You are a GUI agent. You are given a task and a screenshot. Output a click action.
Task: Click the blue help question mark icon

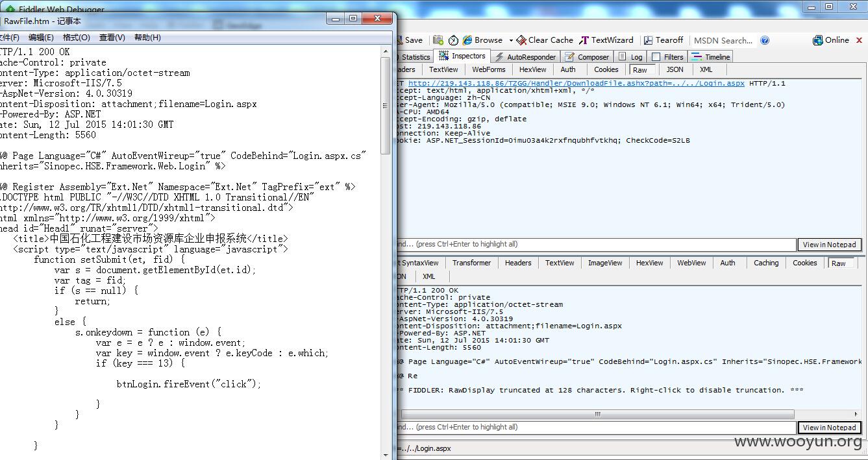(765, 40)
